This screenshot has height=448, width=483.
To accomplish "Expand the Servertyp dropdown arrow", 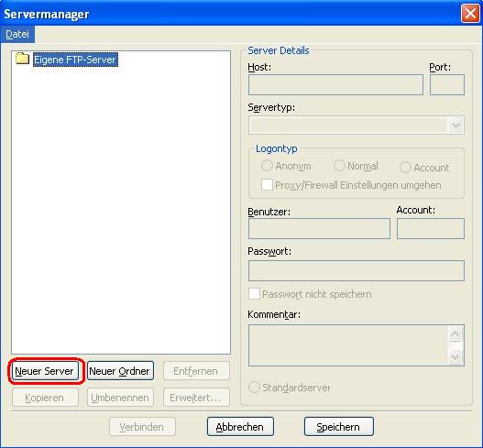I will (456, 125).
